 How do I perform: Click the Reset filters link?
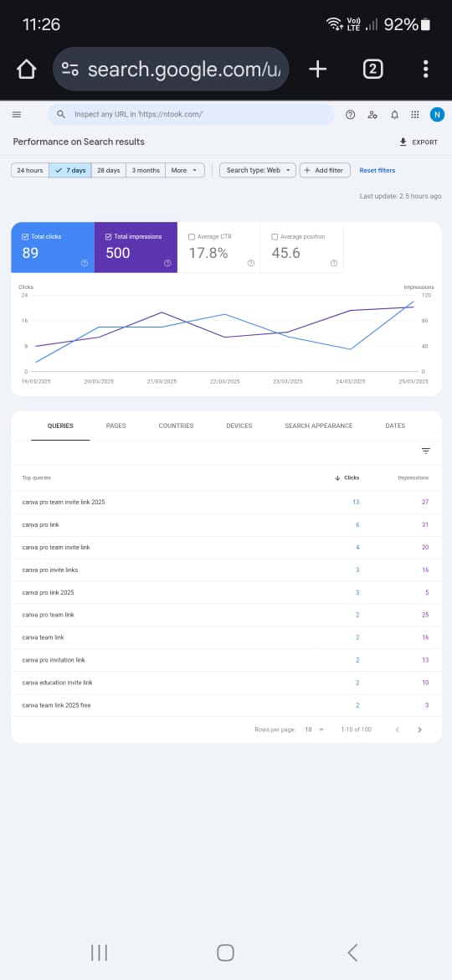click(377, 170)
